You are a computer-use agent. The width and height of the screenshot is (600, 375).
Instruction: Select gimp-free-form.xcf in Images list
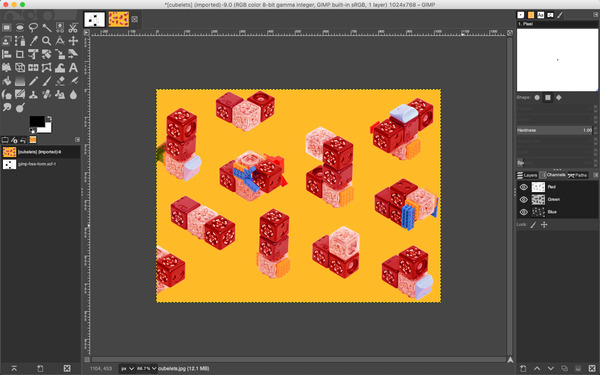tap(40, 164)
